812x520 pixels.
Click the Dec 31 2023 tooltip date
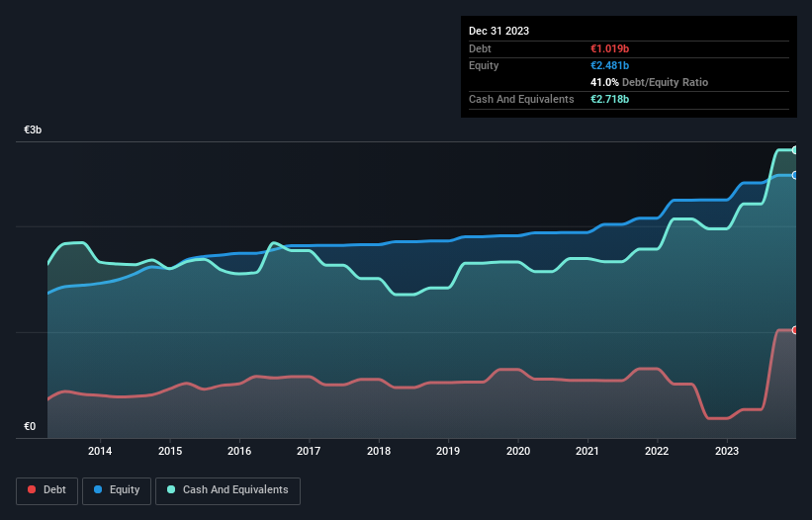coord(498,31)
